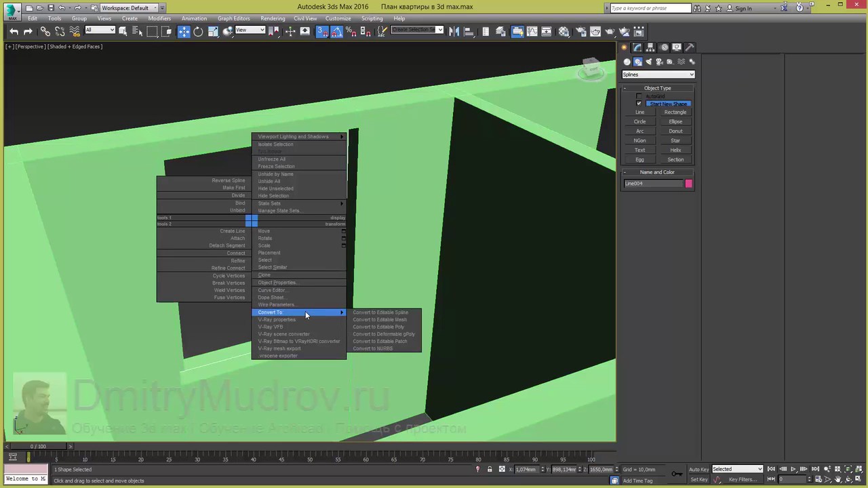
Task: Toggle the selection lock padlock icon
Action: [x=490, y=469]
